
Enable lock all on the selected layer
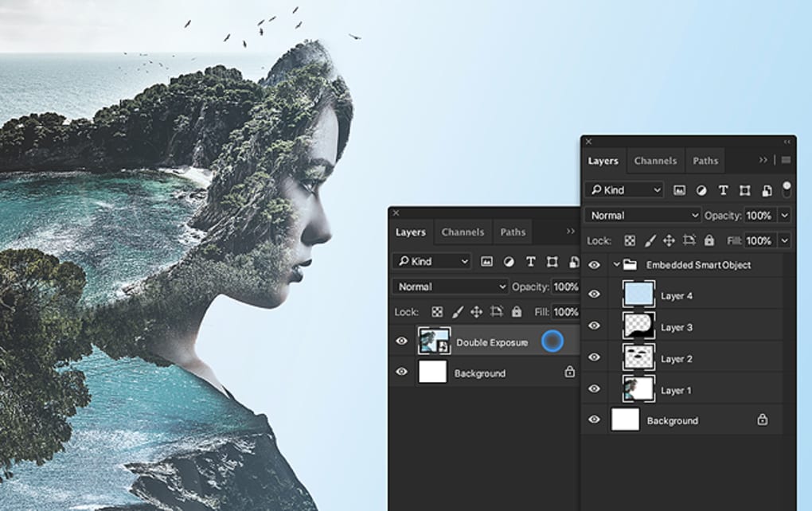[x=709, y=240]
